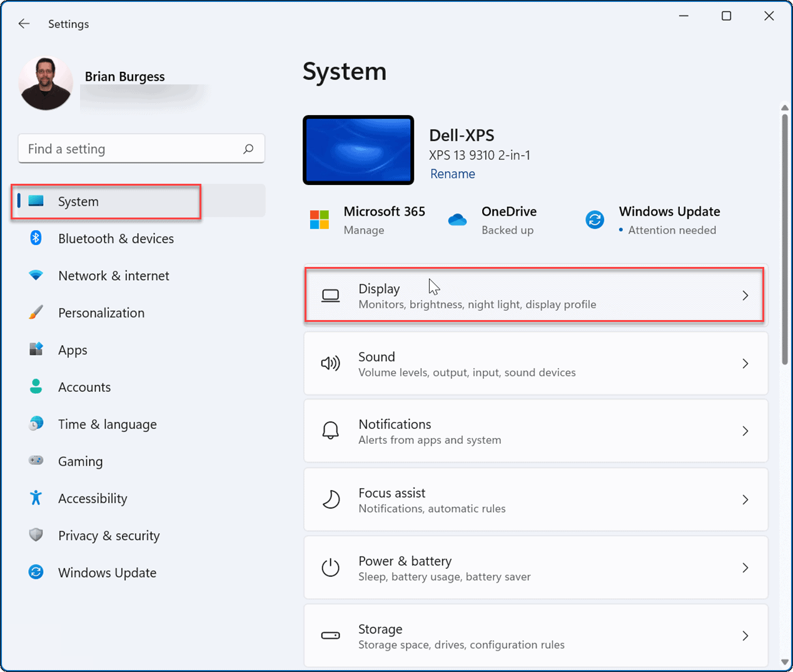Open Notifications using the right chevron
This screenshot has width=793, height=672.
pos(745,431)
